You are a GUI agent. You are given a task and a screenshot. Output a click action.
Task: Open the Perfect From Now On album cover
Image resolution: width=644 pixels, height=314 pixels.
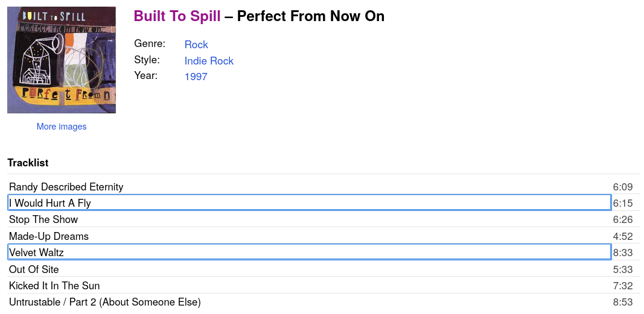[62, 60]
